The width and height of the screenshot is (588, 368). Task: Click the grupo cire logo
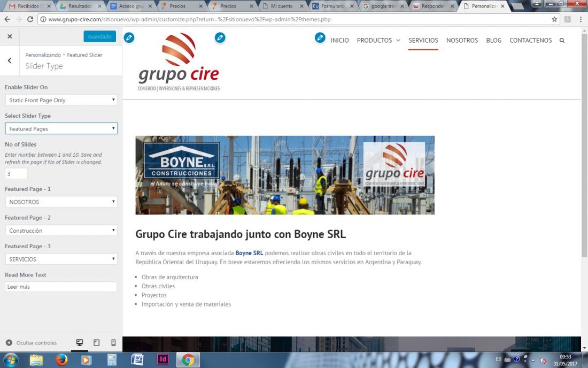coord(179,62)
